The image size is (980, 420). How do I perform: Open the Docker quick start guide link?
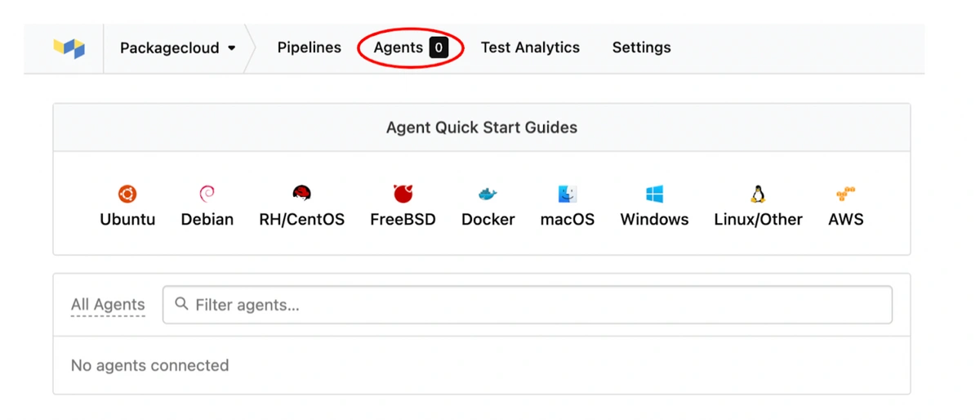coord(488,219)
